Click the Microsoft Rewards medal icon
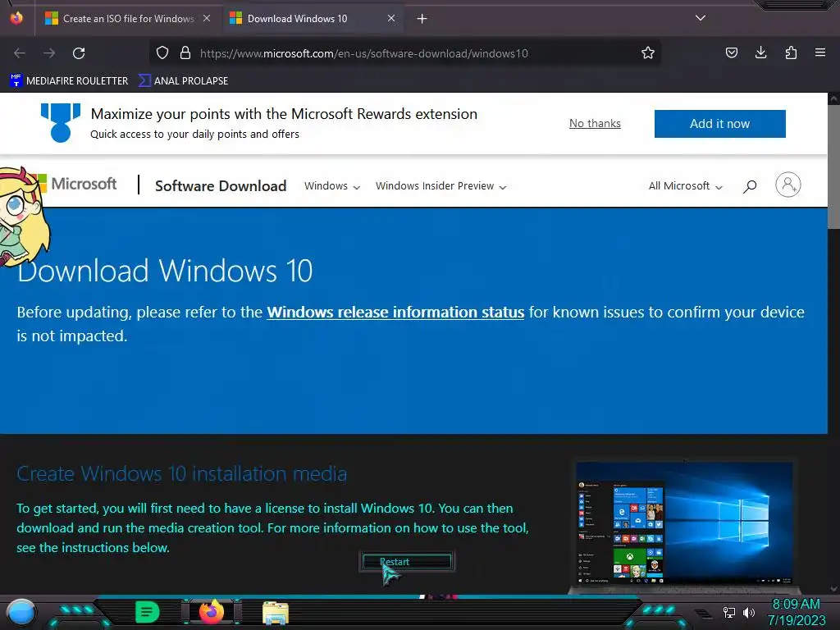This screenshot has width=840, height=630. tap(61, 123)
